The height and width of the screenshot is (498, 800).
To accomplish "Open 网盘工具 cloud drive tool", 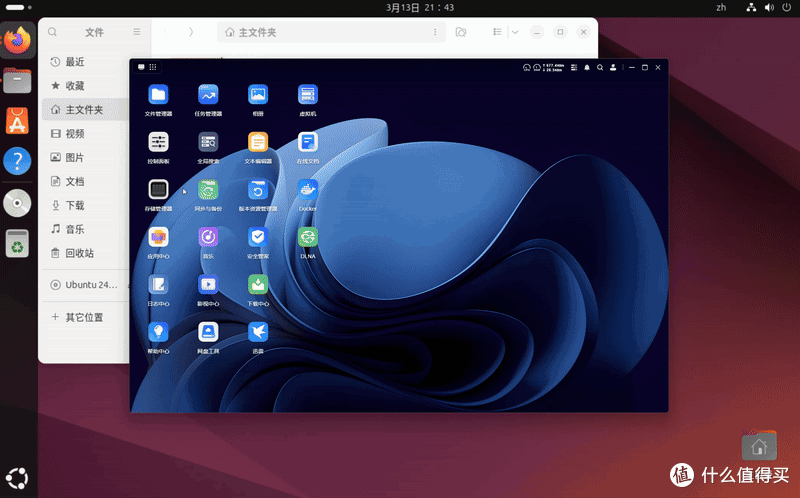I will point(208,332).
